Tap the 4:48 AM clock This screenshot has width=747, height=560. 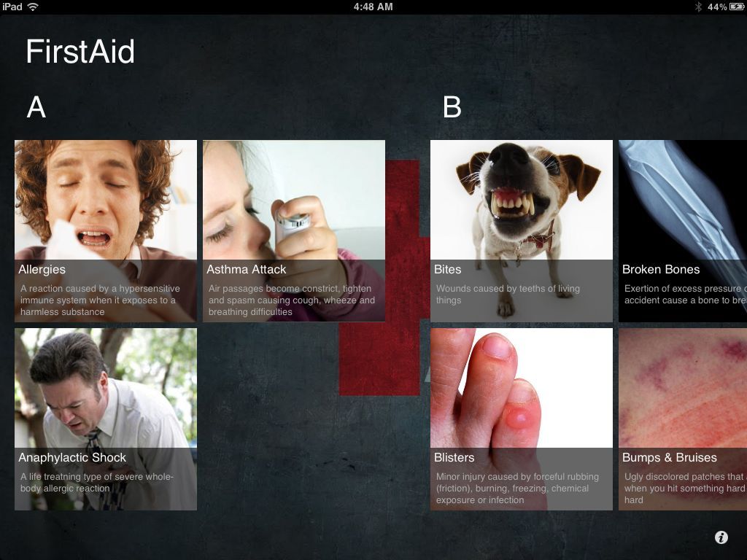tap(373, 7)
